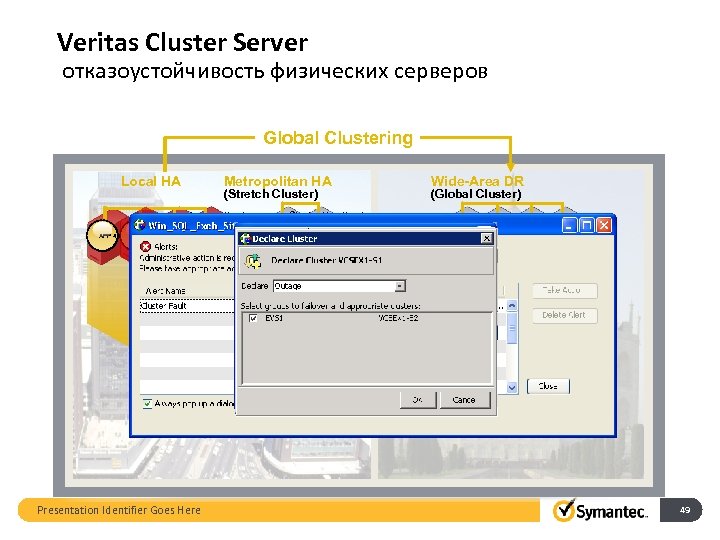Image resolution: width=720 pixels, height=540 pixels.
Task: Click the Wide-Area DR label
Action: tap(477, 181)
